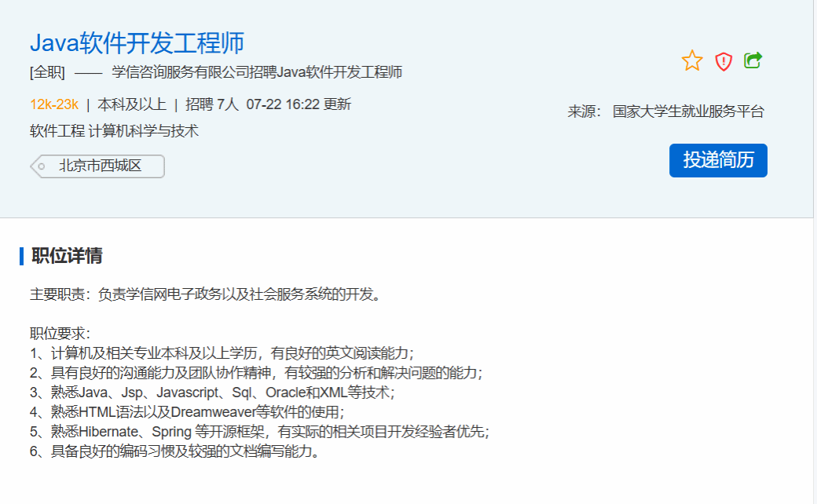The width and height of the screenshot is (817, 504).
Task: Click the green share icon
Action: [x=753, y=60]
